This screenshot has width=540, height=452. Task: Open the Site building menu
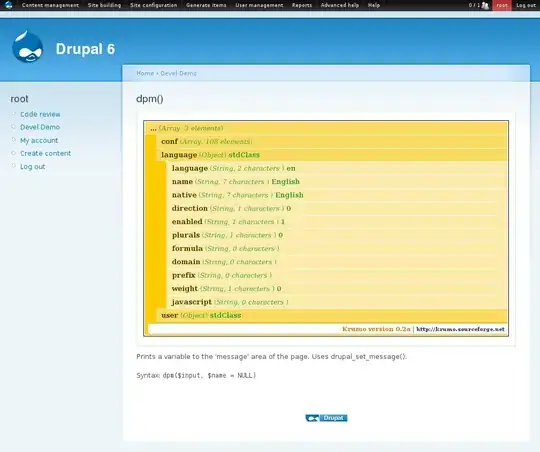click(104, 5)
